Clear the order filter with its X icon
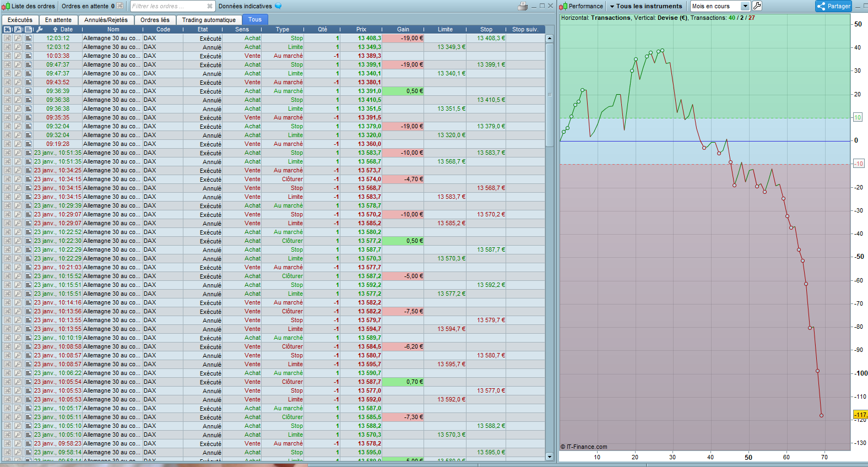The width and height of the screenshot is (868, 467). coord(209,6)
